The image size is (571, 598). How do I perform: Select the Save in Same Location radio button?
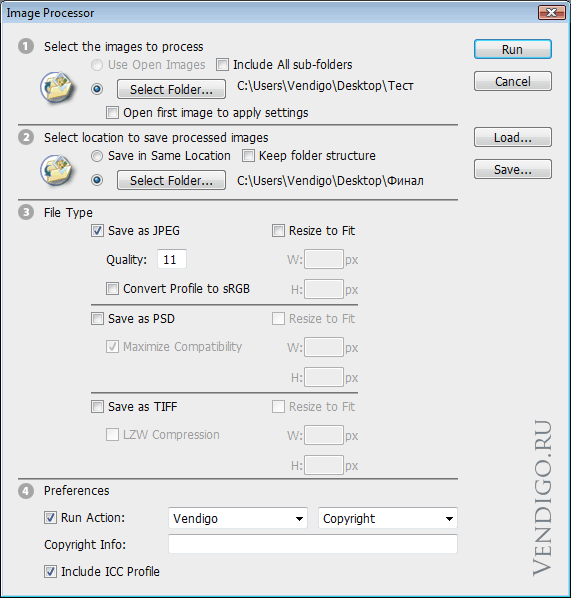(97, 156)
